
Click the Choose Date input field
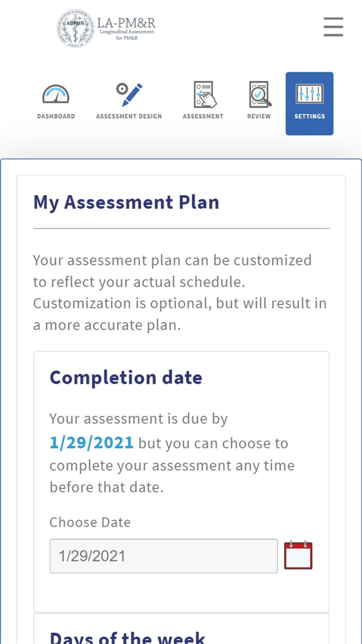(163, 556)
